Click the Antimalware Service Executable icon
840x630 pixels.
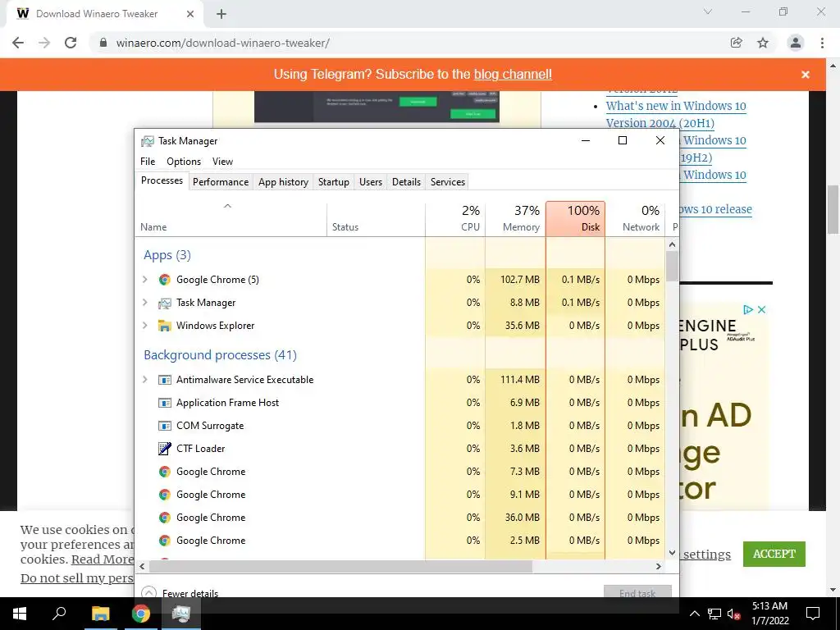(164, 380)
